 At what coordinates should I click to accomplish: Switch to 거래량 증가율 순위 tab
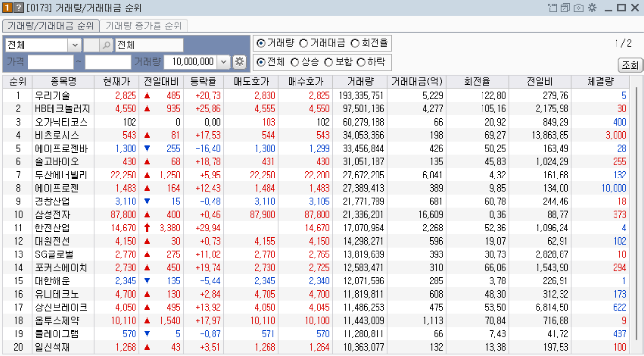tap(143, 25)
